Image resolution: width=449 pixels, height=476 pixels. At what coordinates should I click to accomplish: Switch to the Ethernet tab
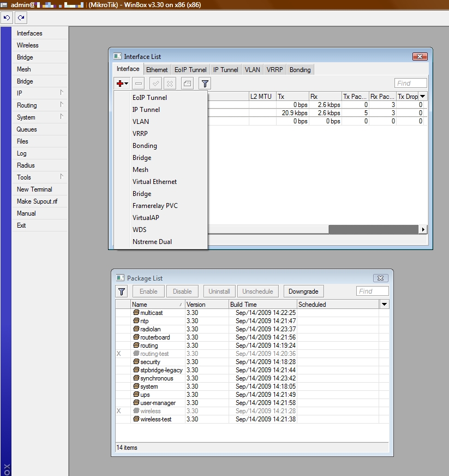pos(157,70)
